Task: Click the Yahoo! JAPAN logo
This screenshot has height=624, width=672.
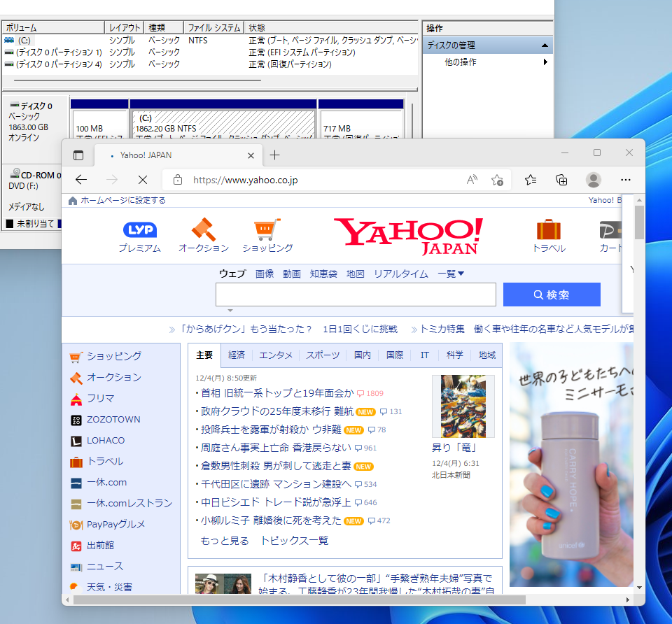Action: [408, 236]
